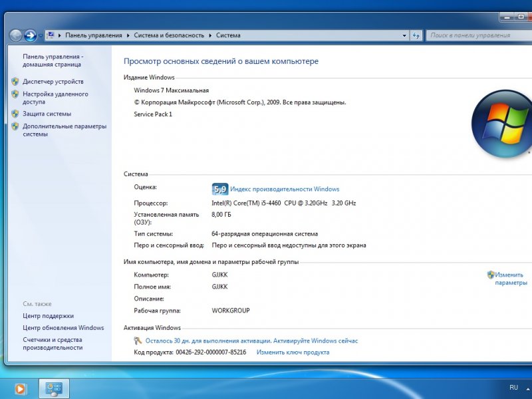532x399 pixels.
Task: Click the 5,9 performance rating badge
Action: 219,189
